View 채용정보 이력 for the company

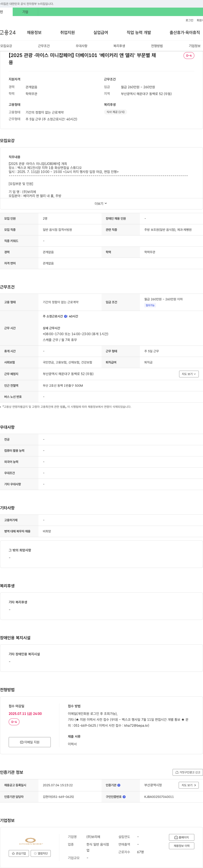(x=181, y=846)
